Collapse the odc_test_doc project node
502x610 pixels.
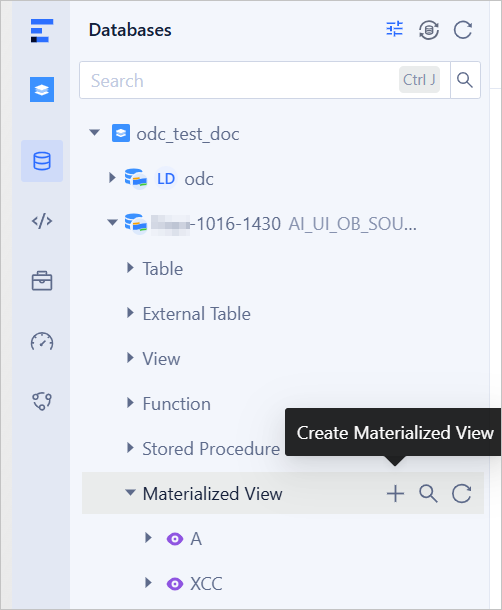pyautogui.click(x=94, y=133)
